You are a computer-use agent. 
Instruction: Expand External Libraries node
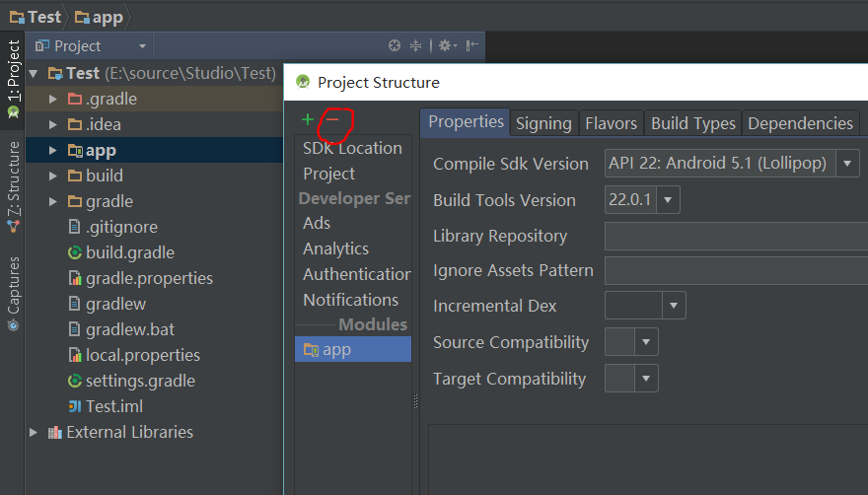click(x=34, y=433)
